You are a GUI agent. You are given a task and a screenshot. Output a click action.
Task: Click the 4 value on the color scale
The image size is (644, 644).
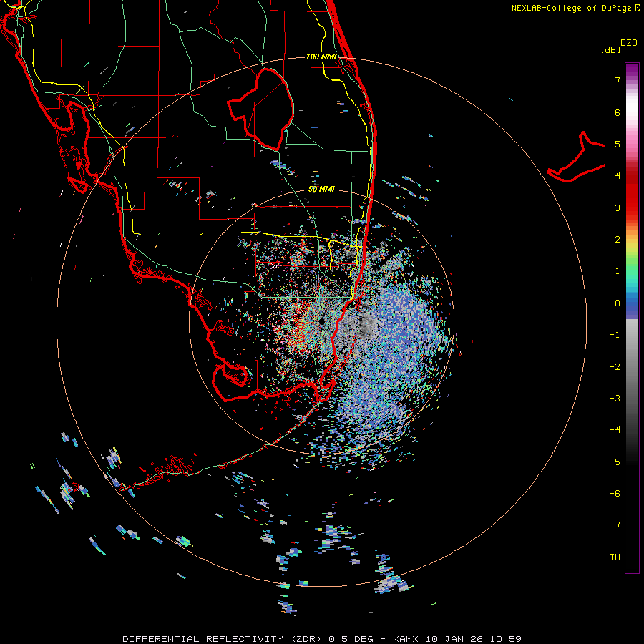[618, 176]
